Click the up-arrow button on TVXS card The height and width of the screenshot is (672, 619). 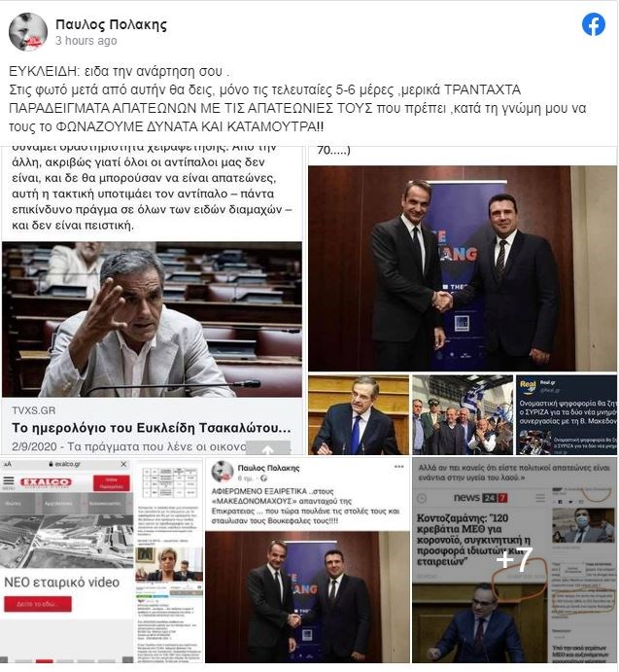(x=268, y=448)
